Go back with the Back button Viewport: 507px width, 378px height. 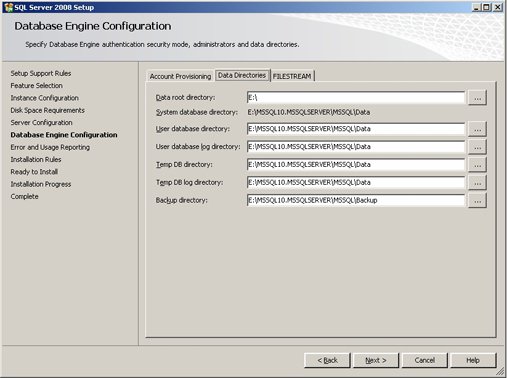[327, 360]
